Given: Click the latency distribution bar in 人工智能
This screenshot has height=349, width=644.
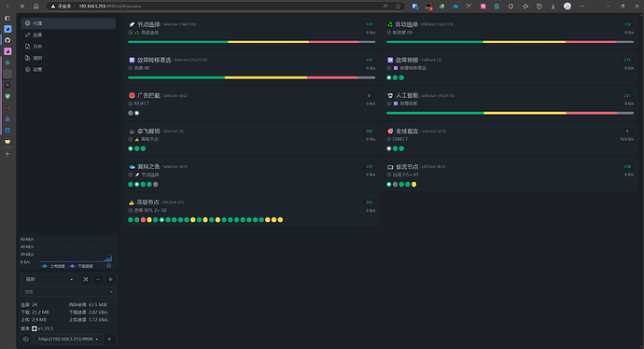Looking at the screenshot, I should click(x=510, y=113).
